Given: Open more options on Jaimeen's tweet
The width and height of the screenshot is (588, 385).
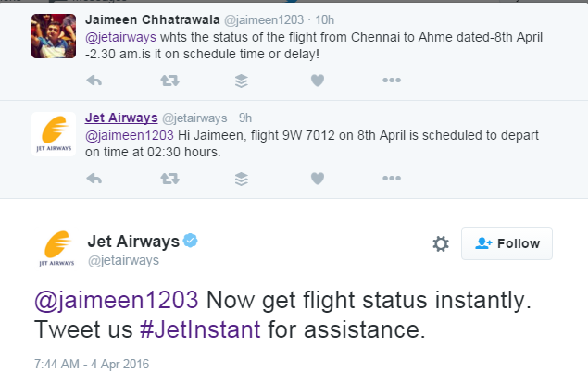Looking at the screenshot, I should (x=392, y=81).
